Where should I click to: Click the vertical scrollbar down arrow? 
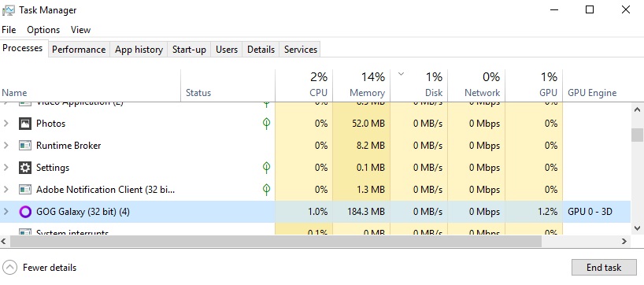coord(637,228)
